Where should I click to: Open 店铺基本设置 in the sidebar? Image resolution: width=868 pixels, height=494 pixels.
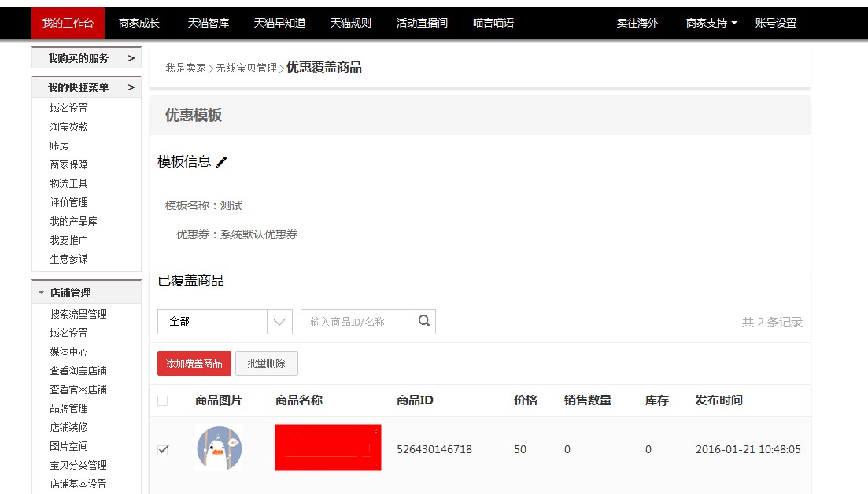pyautogui.click(x=78, y=484)
